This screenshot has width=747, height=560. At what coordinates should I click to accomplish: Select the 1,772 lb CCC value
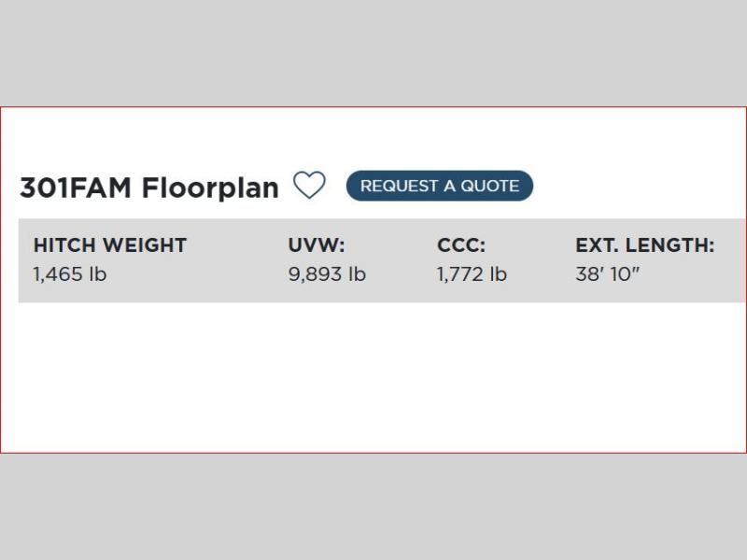472,274
